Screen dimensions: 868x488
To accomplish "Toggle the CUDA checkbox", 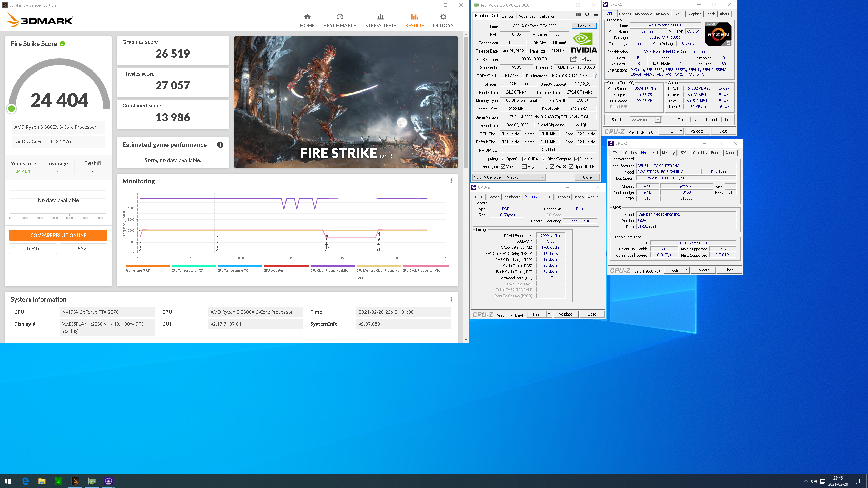I will (x=525, y=159).
